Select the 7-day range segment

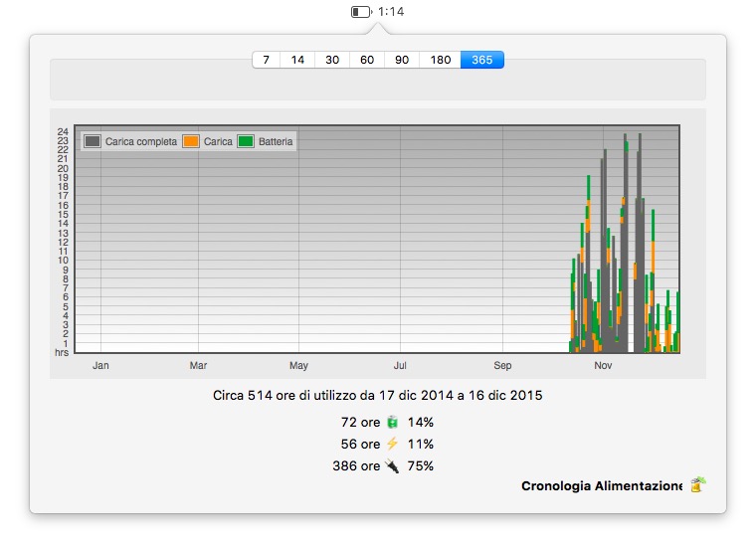(x=266, y=60)
